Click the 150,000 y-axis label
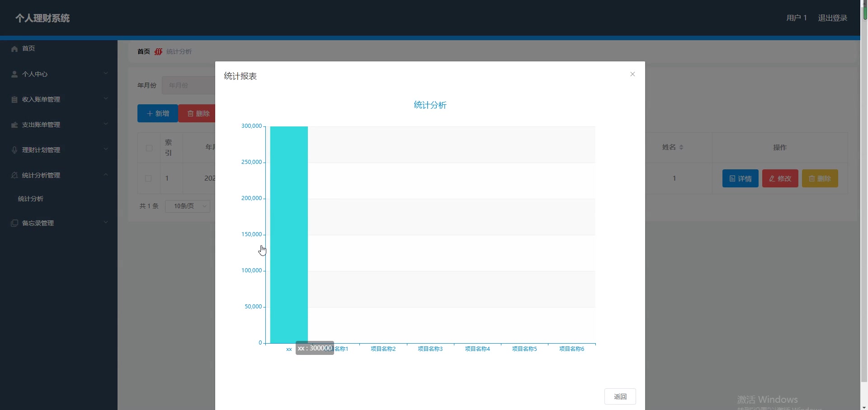The width and height of the screenshot is (868, 410). [251, 234]
